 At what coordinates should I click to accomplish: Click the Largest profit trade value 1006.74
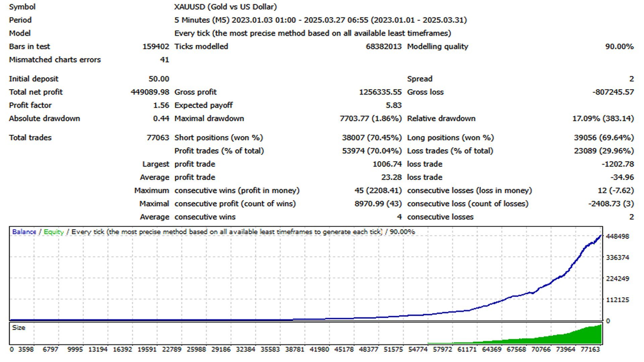[387, 164]
